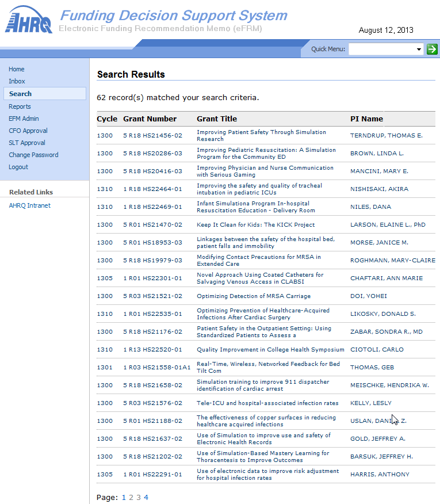Click Change Password in the sidebar
440x504 pixels.
click(x=33, y=155)
